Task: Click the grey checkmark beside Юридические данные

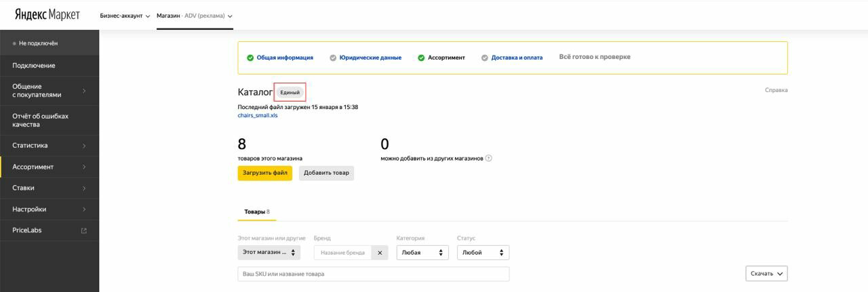Action: 333,58
